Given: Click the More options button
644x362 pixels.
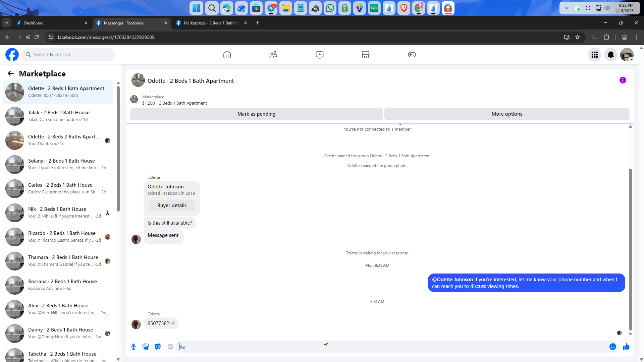Looking at the screenshot, I should tap(506, 114).
